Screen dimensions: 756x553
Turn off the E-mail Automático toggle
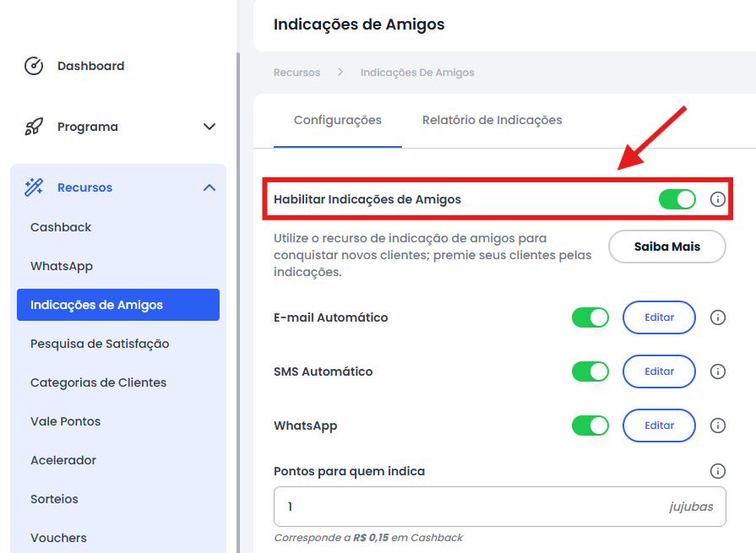coord(590,317)
